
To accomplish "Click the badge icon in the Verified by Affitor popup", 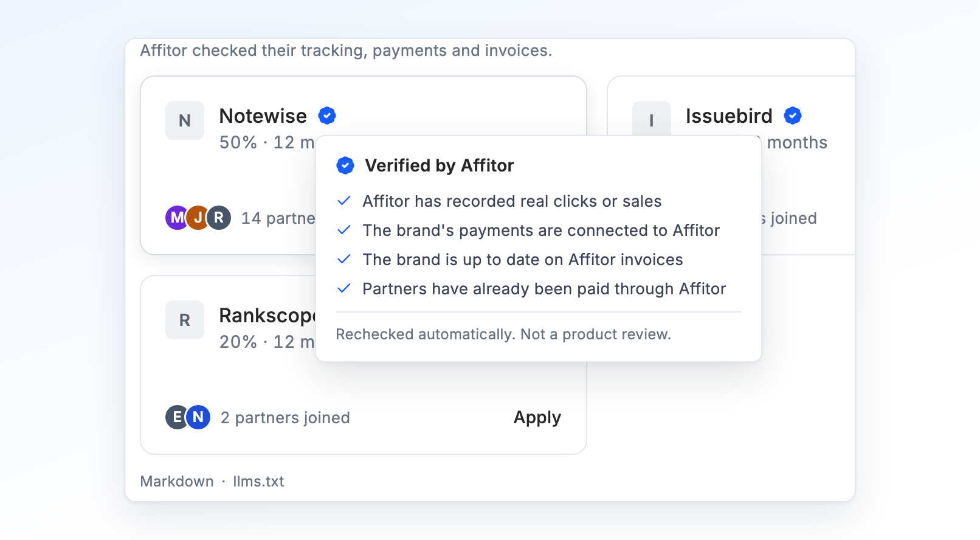I will [x=345, y=165].
